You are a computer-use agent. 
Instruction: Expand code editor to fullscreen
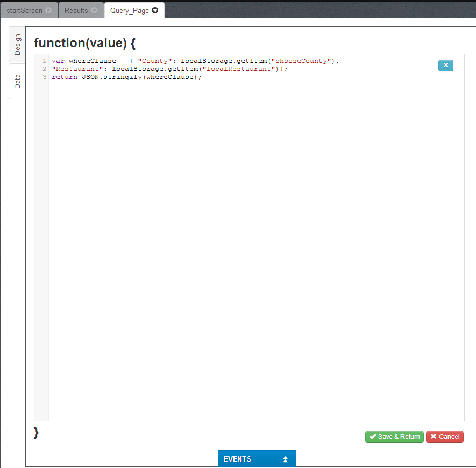tap(445, 66)
